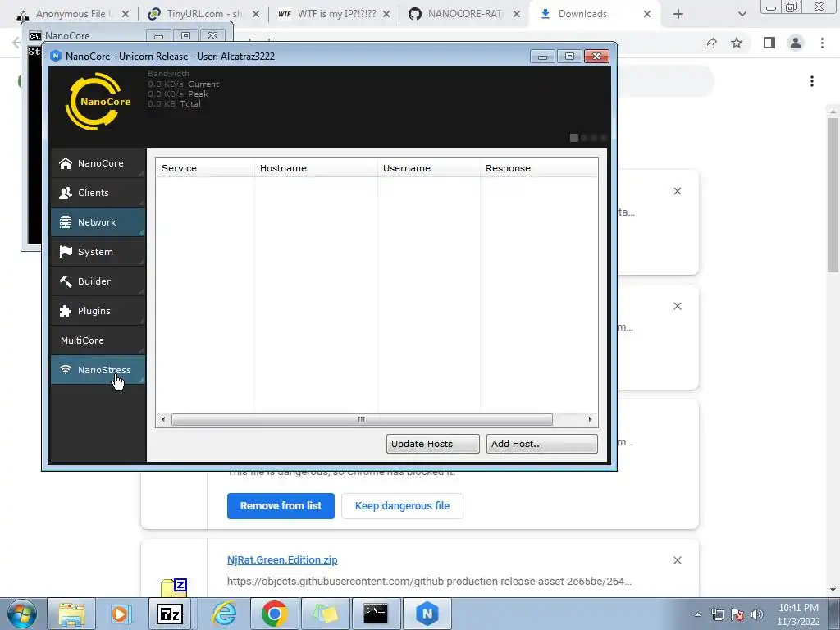This screenshot has width=840, height=630.
Task: Dismiss the NjRat.Green.Edition.zip download entry
Action: click(677, 560)
